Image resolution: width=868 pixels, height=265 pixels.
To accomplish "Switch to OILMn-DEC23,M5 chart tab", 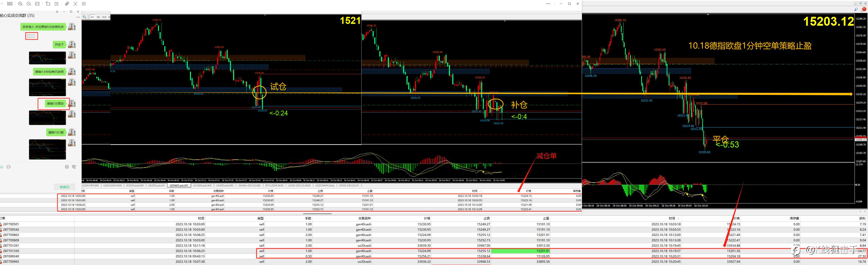I will [249, 185].
